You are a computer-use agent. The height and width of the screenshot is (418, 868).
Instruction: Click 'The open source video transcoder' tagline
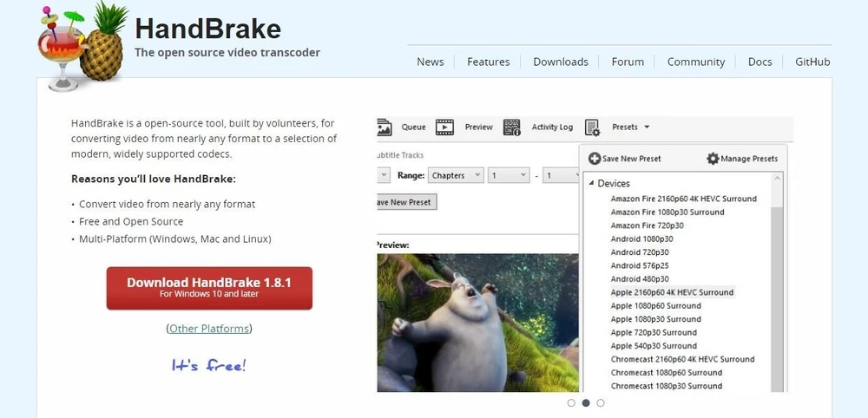[227, 53]
